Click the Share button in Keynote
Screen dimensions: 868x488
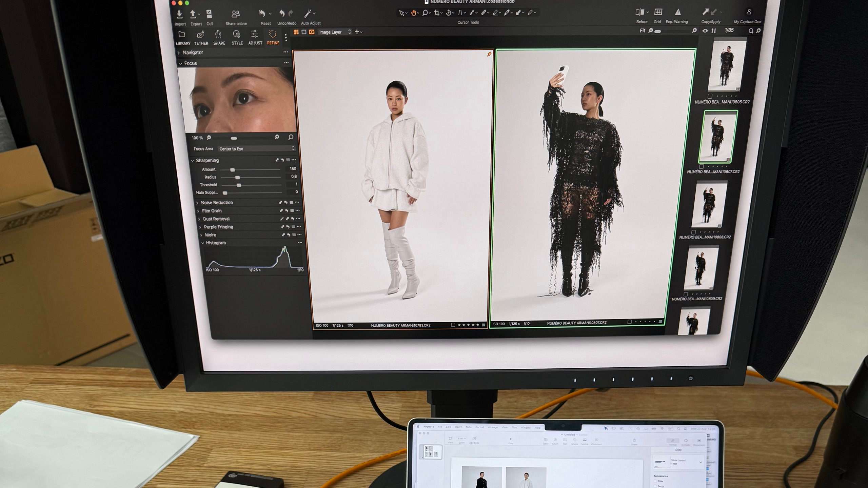point(634,442)
